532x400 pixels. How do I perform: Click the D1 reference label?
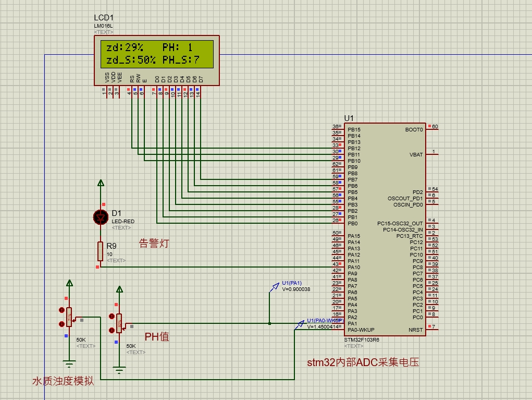click(x=116, y=213)
